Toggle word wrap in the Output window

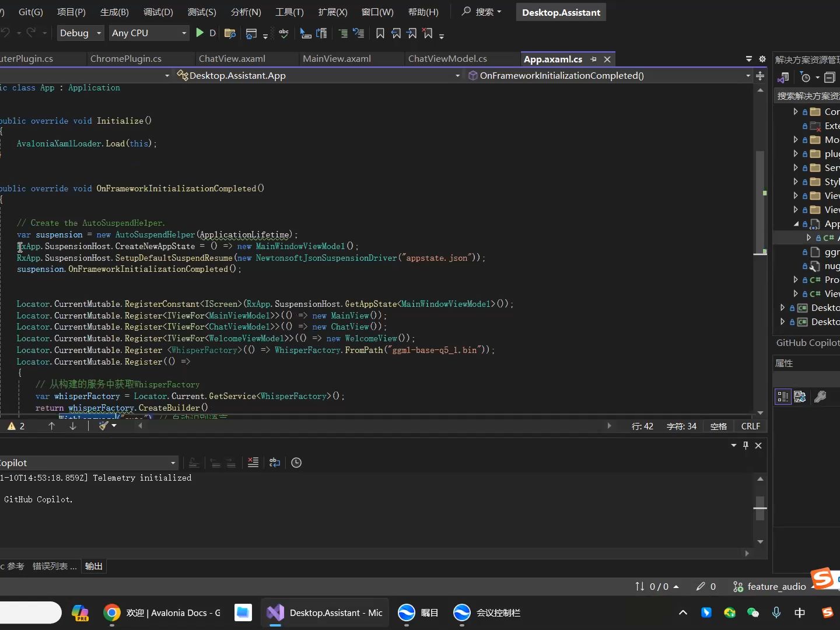click(274, 463)
